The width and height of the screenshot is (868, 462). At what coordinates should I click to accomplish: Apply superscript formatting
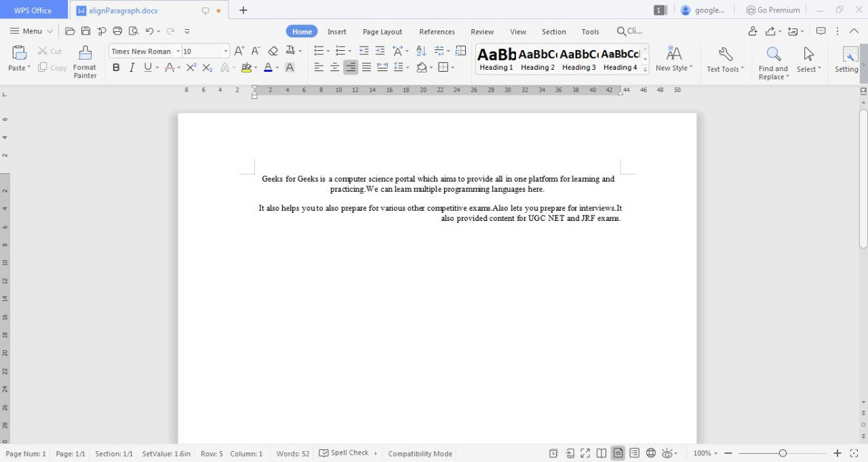[191, 67]
